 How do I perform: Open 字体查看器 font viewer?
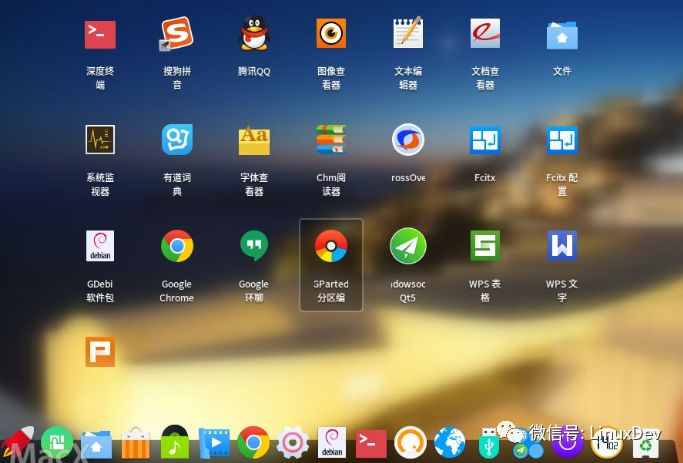click(254, 140)
